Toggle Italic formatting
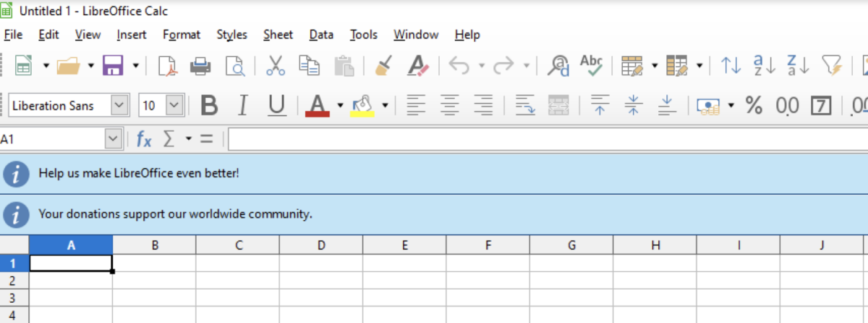The image size is (868, 323). point(243,106)
